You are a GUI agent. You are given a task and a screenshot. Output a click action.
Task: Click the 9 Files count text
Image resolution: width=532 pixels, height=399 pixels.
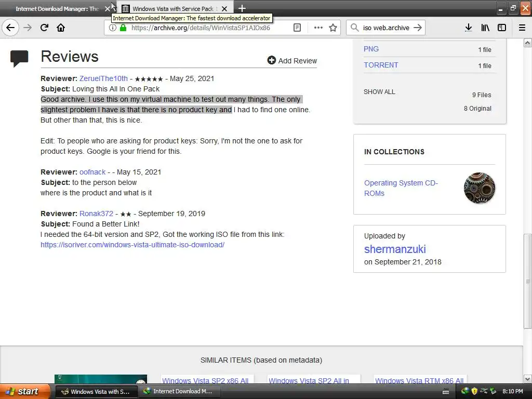pos(482,95)
